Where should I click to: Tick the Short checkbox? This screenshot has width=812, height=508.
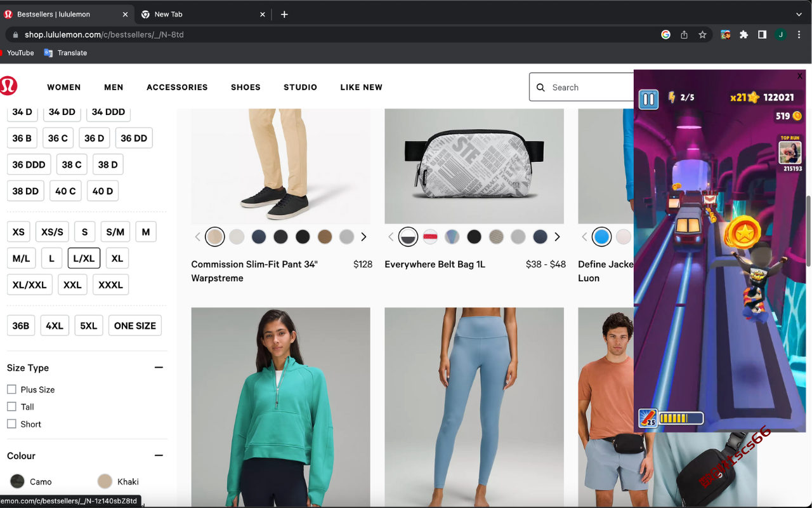(11, 424)
